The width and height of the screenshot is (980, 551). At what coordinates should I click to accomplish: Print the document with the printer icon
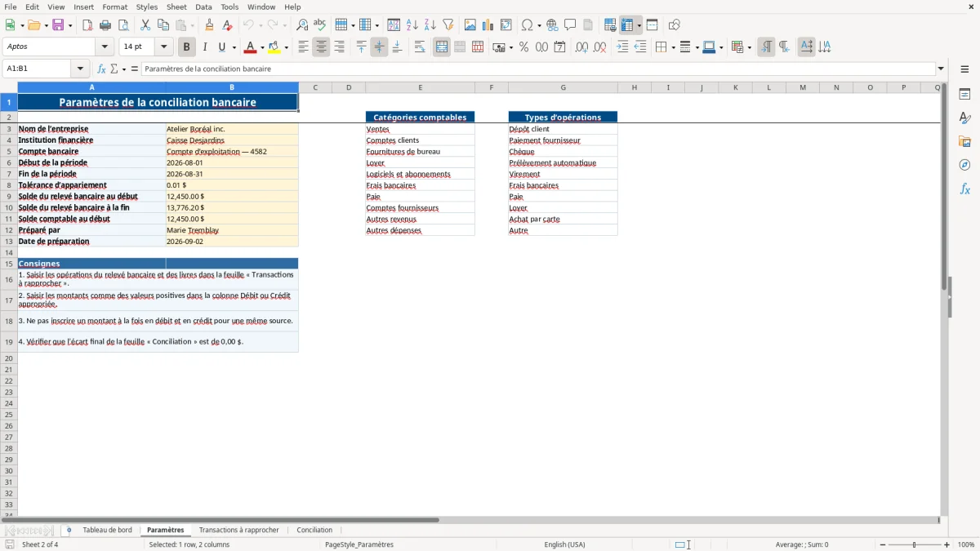coord(105,25)
